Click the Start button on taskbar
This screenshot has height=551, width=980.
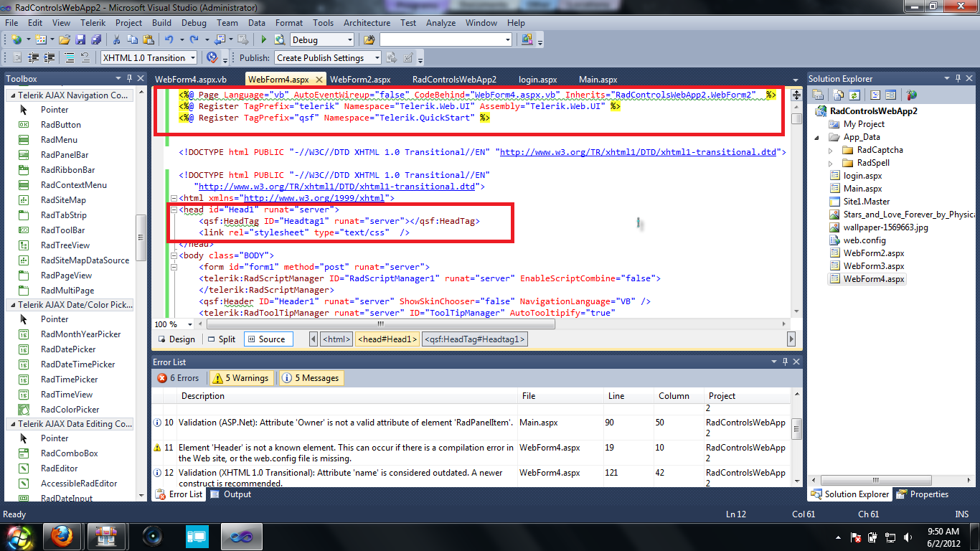[19, 536]
